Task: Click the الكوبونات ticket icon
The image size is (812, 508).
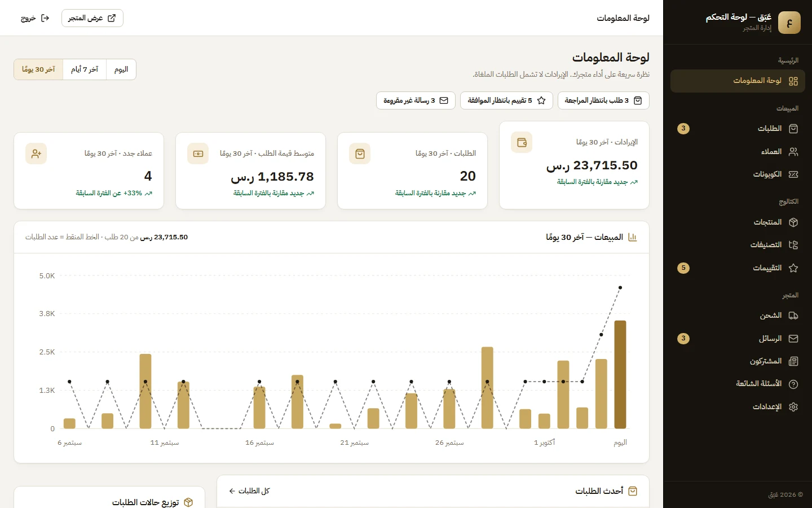Action: click(x=793, y=174)
